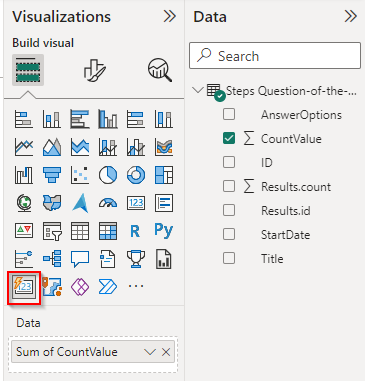
Task: Choose the Stacked area chart visual
Action: [x=80, y=147]
